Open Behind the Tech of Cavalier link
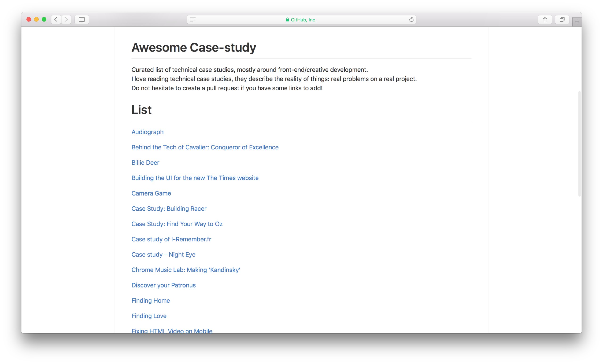The height and width of the screenshot is (364, 603). (x=205, y=147)
